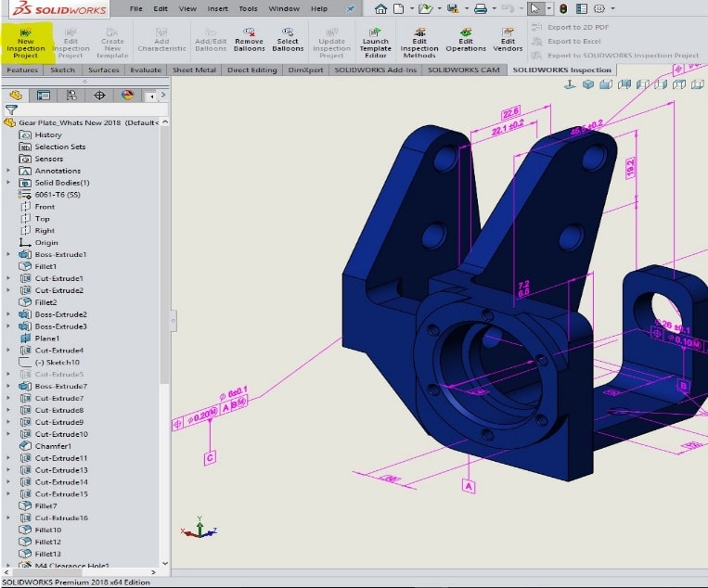
Task: Select the Origin item
Action: click(x=38, y=242)
